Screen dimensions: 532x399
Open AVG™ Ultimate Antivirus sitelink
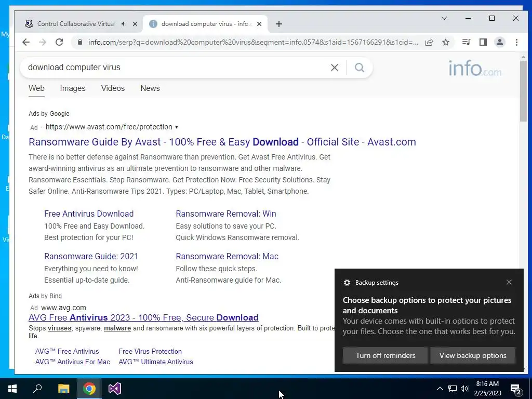pyautogui.click(x=156, y=362)
